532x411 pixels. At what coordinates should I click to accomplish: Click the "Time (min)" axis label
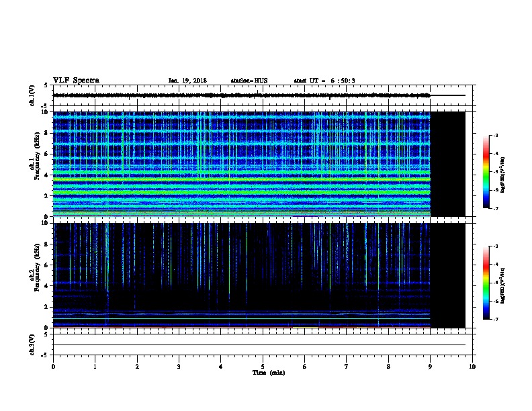point(269,373)
